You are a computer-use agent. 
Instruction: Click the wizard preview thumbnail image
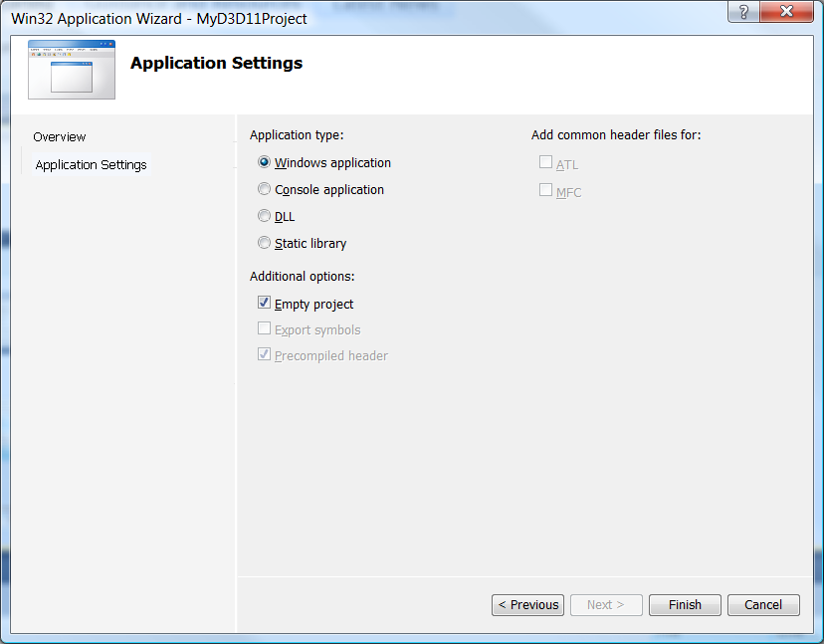coord(72,70)
